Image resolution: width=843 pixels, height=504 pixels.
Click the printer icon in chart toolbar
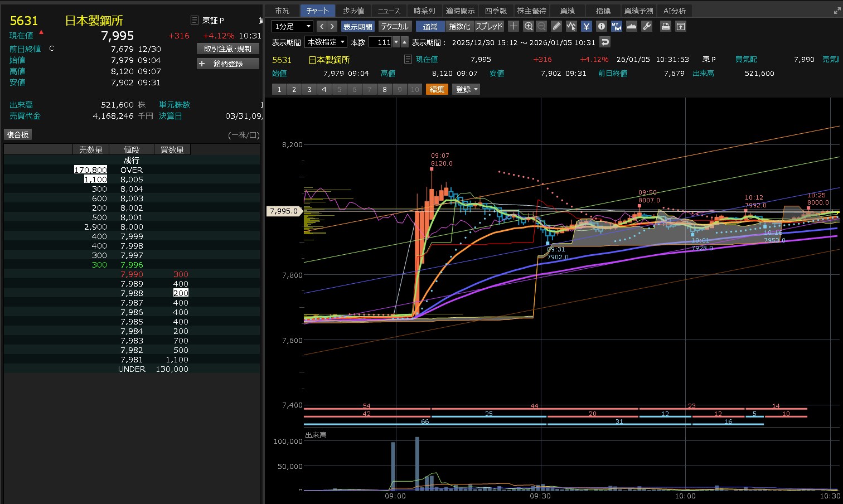pos(665,26)
